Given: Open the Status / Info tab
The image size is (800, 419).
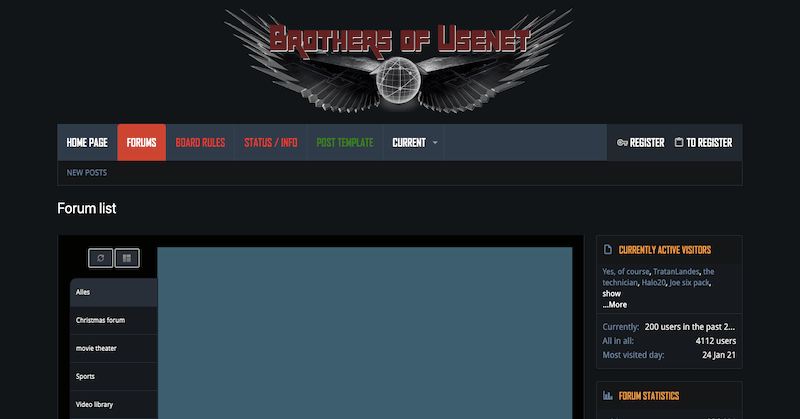Looking at the screenshot, I should coord(270,142).
